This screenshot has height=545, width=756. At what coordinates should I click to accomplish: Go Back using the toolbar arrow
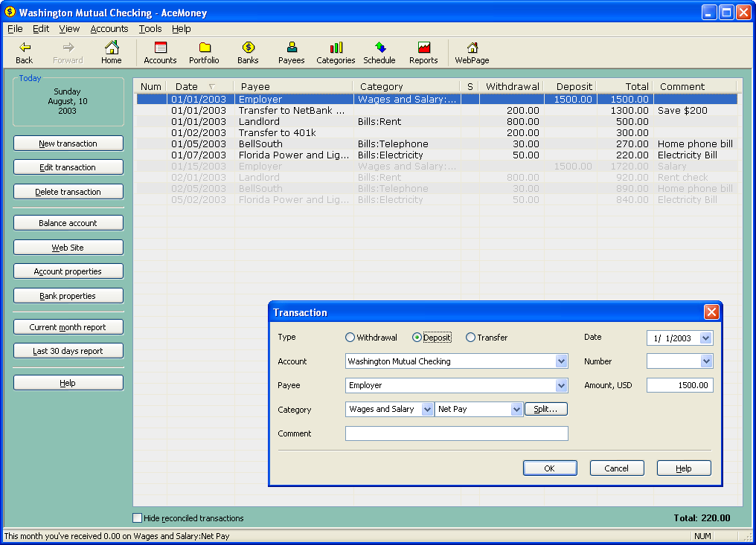tap(24, 53)
